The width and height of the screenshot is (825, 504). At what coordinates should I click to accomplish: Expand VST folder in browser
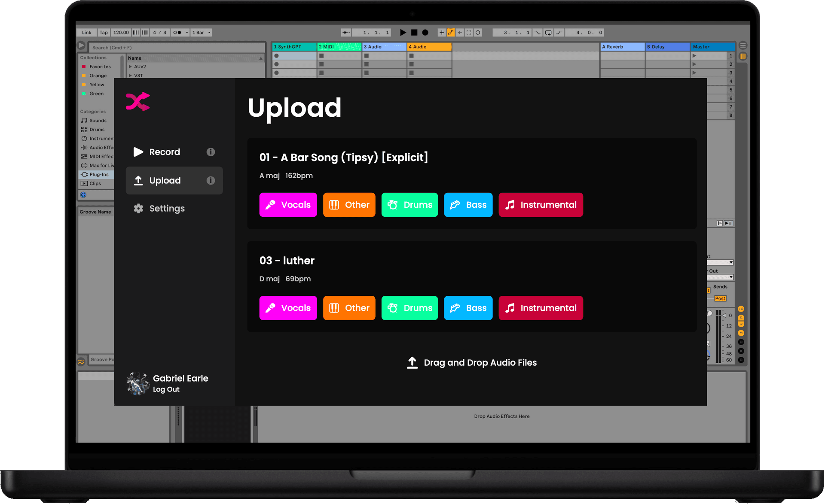pos(130,76)
